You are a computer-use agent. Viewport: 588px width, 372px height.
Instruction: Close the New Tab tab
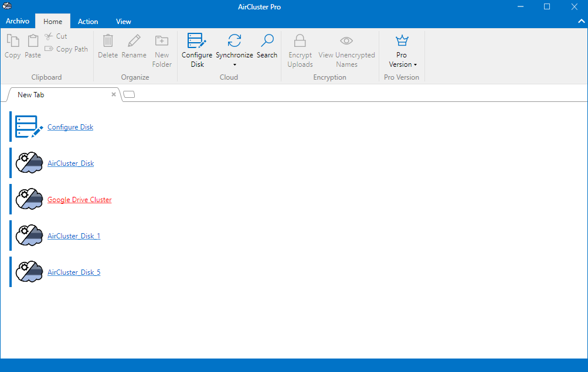point(114,94)
